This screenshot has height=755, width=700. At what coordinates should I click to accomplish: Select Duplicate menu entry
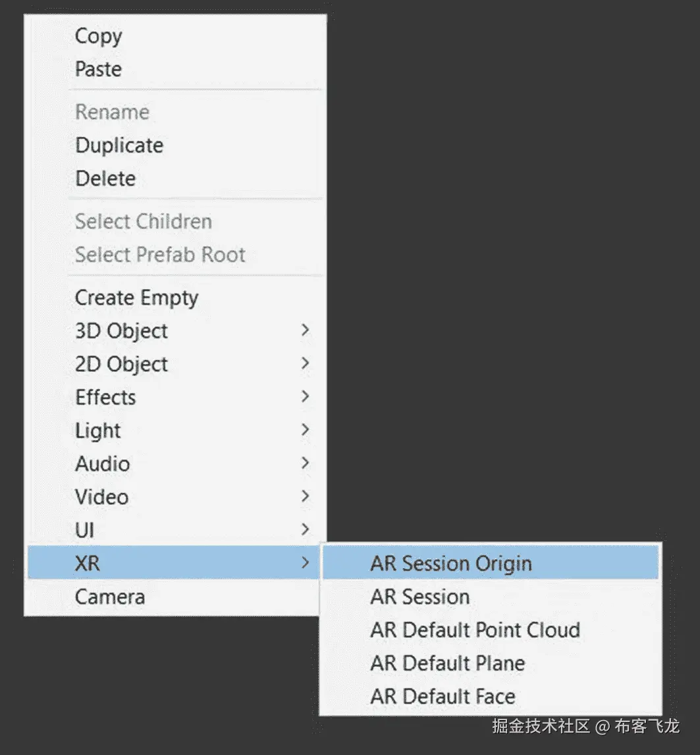pos(119,145)
